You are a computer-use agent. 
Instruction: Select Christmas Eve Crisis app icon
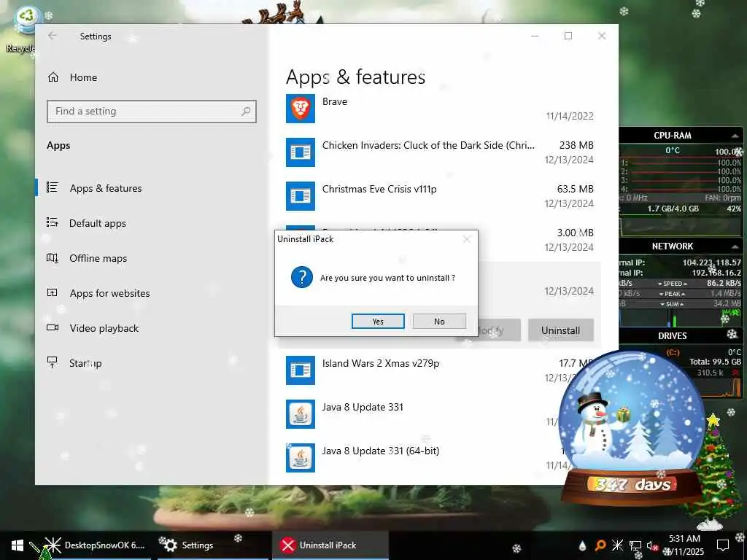click(300, 196)
